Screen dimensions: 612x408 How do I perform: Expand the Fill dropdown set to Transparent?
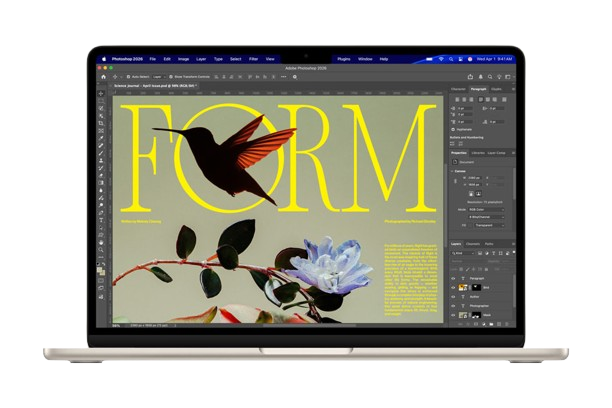[x=483, y=225]
